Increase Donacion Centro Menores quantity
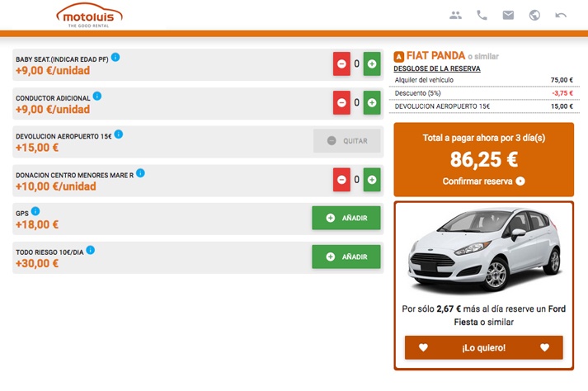 point(372,180)
